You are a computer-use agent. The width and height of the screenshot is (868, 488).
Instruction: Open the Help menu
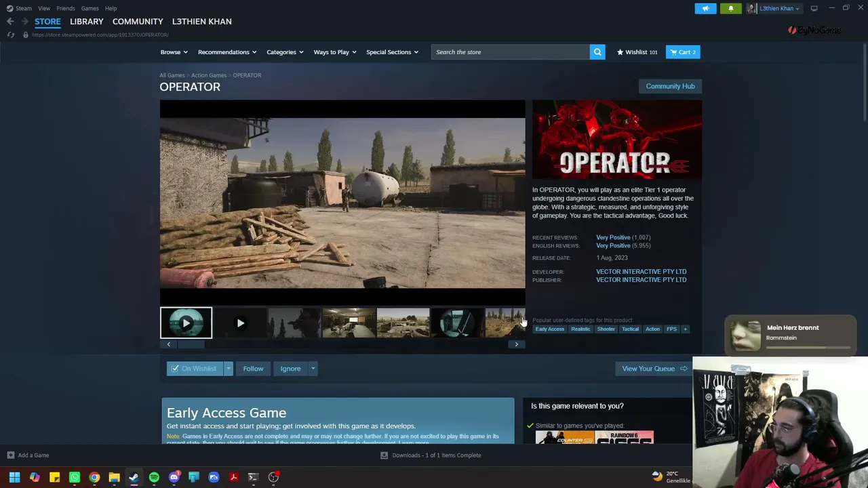[111, 8]
